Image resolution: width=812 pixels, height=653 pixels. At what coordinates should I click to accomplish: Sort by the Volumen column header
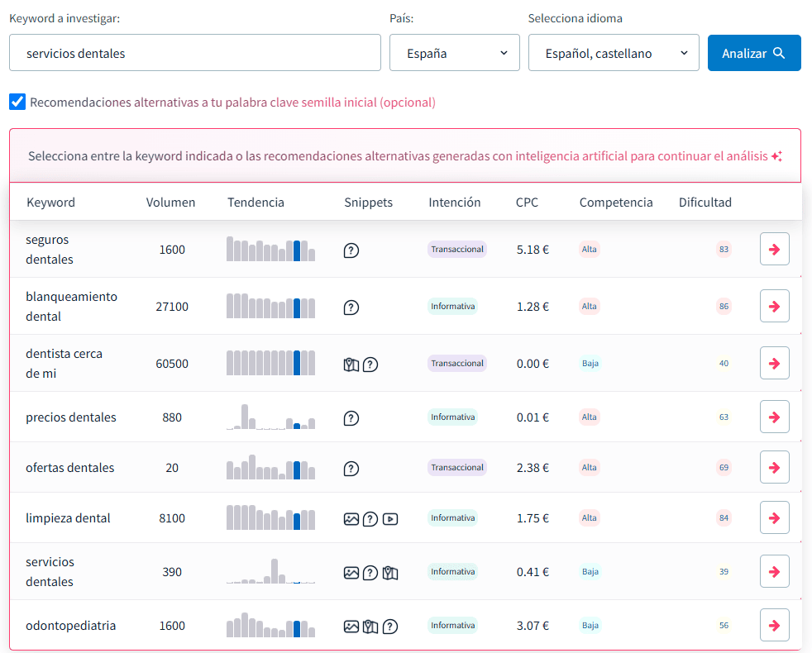(170, 203)
